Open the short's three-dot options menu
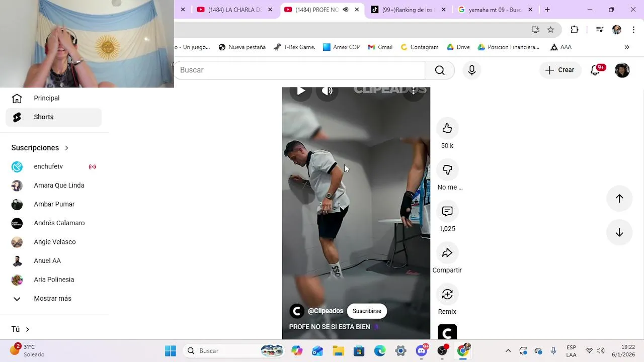This screenshot has width=644, height=362. (413, 91)
